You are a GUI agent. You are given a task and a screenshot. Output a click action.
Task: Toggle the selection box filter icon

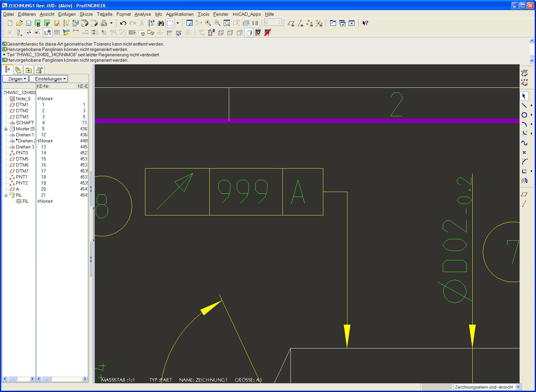tap(170, 23)
